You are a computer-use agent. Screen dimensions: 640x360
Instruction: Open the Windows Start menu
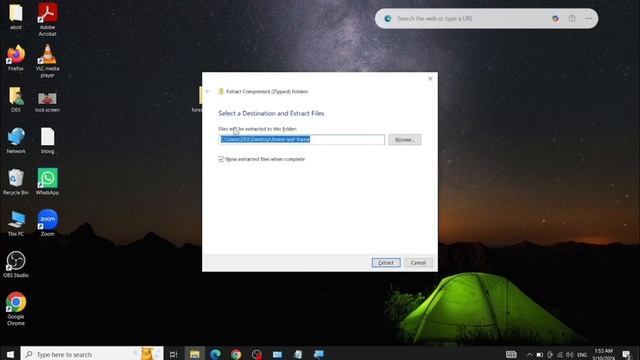[x=10, y=354]
